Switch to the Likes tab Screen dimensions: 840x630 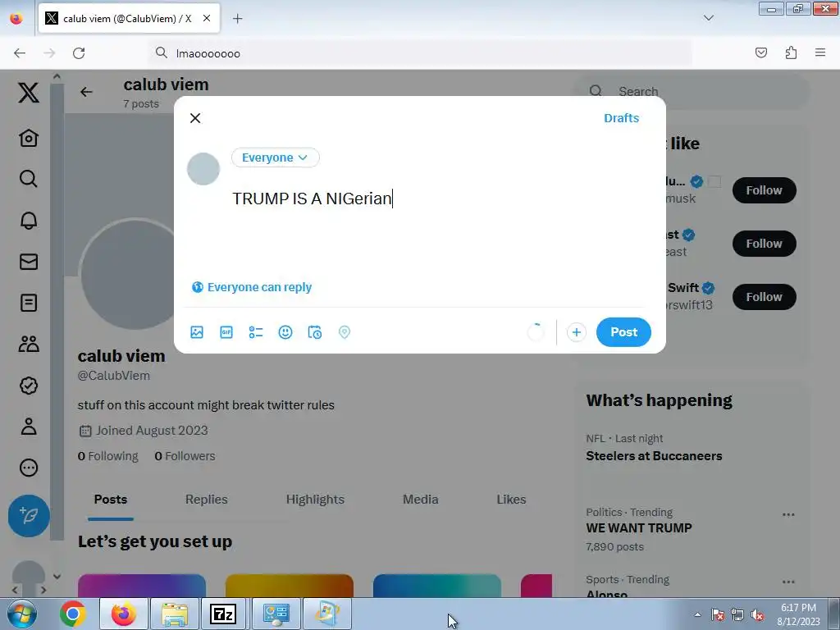511,500
